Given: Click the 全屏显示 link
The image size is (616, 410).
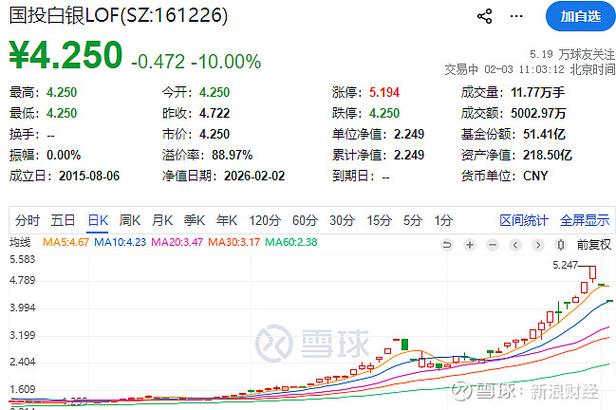Looking at the screenshot, I should [585, 220].
